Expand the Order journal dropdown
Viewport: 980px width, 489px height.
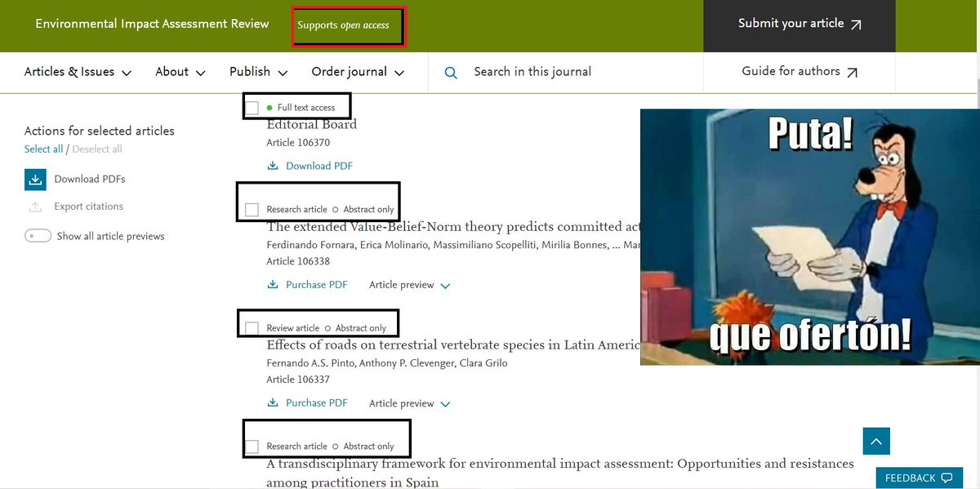coord(357,72)
